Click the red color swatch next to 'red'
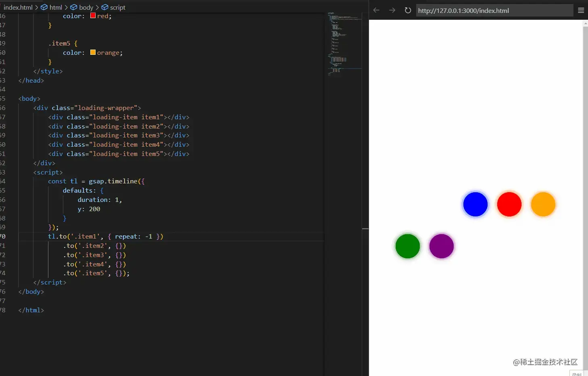The width and height of the screenshot is (588, 376). 92,15
